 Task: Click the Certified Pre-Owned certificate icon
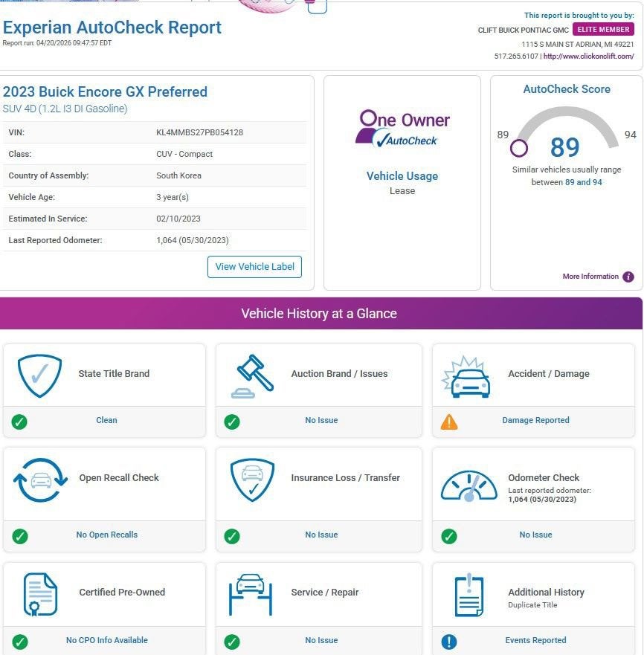40,593
